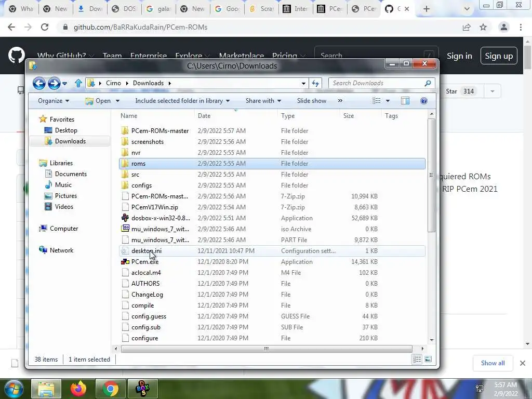The image size is (532, 399).
Task: Click the Slide show toolbar button
Action: tap(312, 101)
